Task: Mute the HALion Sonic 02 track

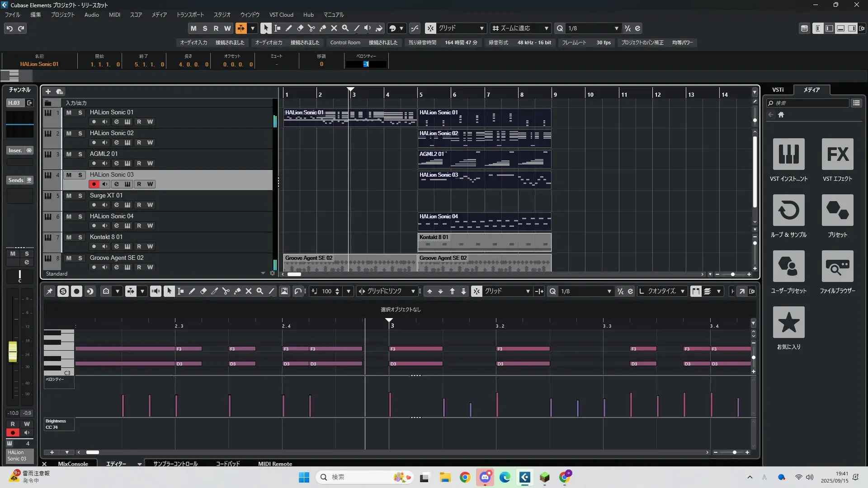Action: pyautogui.click(x=69, y=133)
